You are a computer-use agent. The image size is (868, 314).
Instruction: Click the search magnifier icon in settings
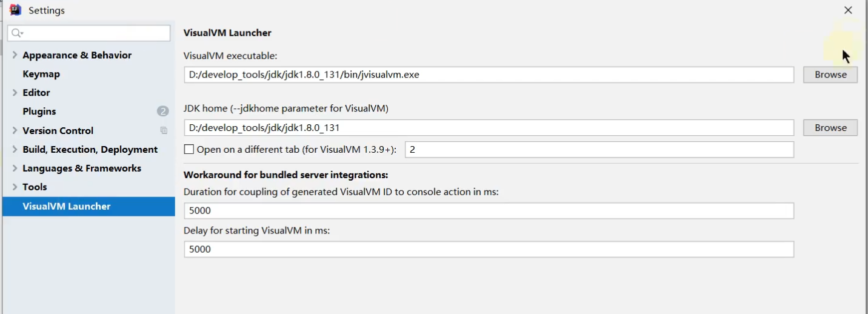[16, 33]
